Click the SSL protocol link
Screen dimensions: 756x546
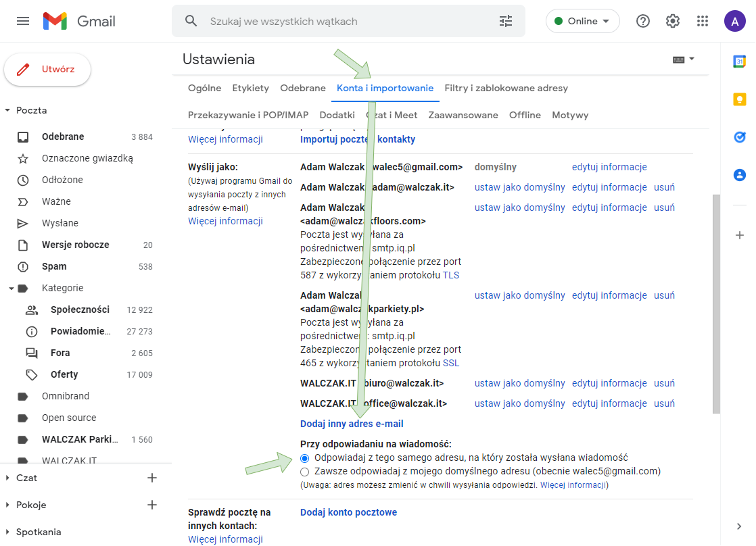[x=451, y=364]
